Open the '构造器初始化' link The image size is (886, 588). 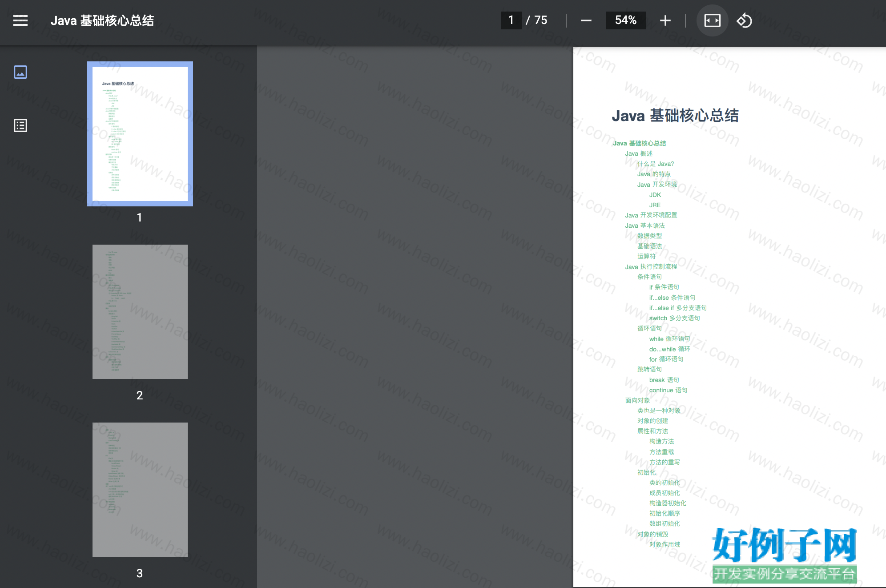668,503
